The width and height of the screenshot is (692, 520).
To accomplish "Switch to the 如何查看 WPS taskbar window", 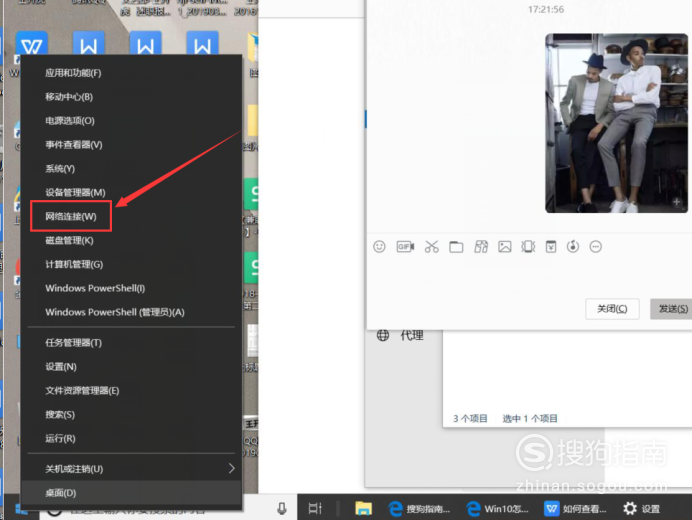I will (x=575, y=509).
